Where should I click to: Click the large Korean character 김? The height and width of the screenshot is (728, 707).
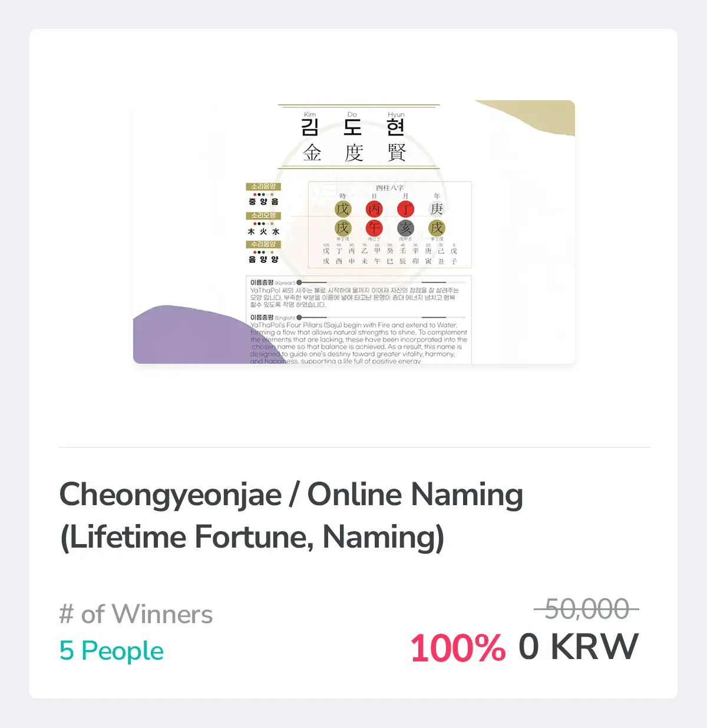(310, 127)
